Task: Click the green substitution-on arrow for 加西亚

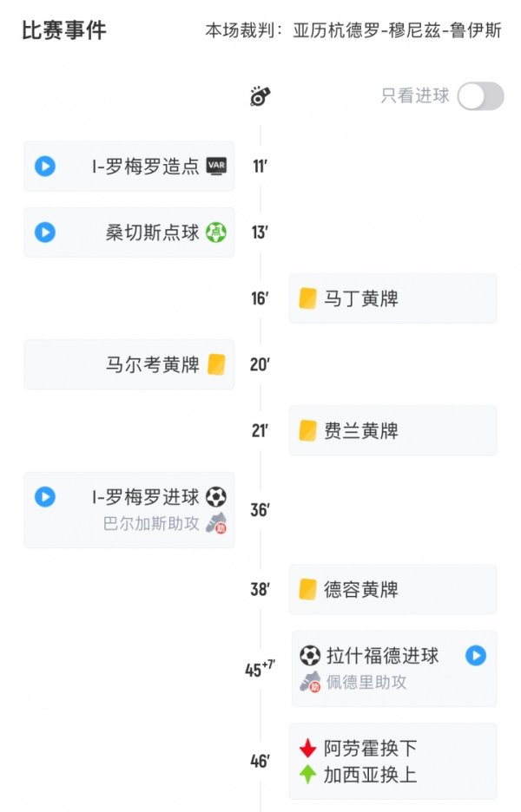Action: click(308, 774)
